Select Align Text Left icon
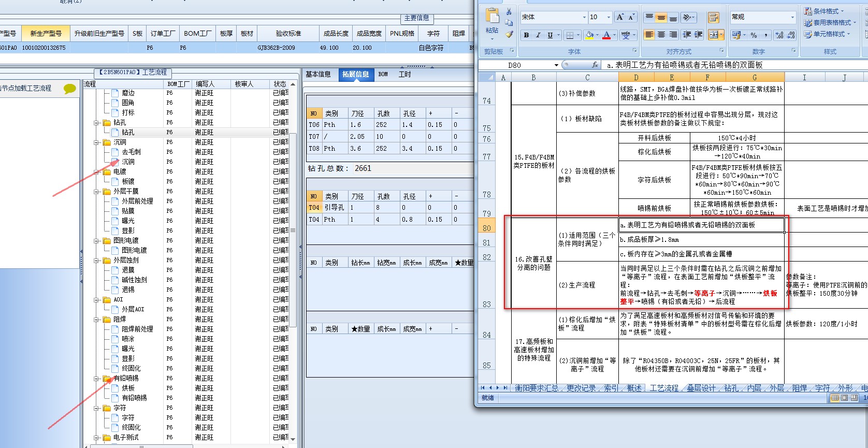868x448 pixels. 649,35
